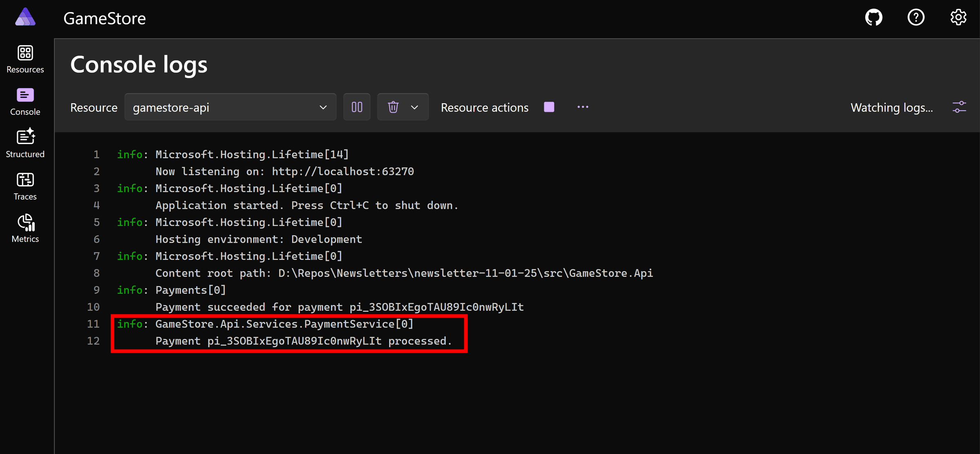Open the GitHub repository icon

pos(873,18)
